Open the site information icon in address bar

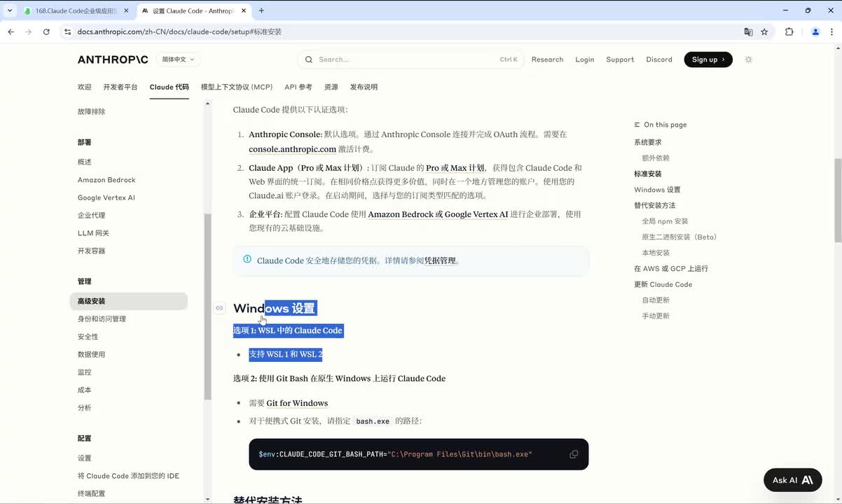67,31
